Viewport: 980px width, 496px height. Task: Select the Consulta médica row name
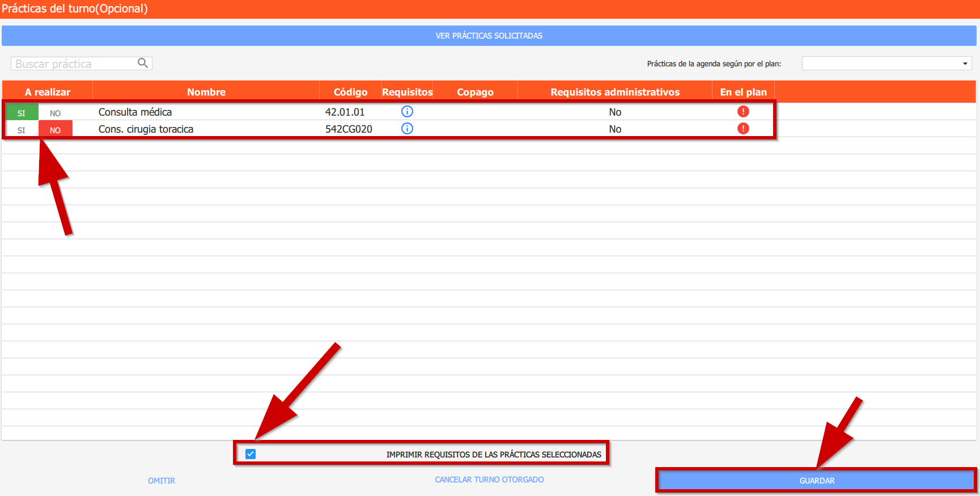(x=135, y=112)
